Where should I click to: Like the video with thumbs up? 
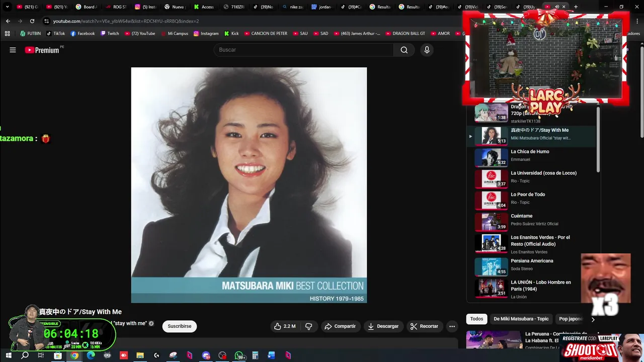(284, 326)
